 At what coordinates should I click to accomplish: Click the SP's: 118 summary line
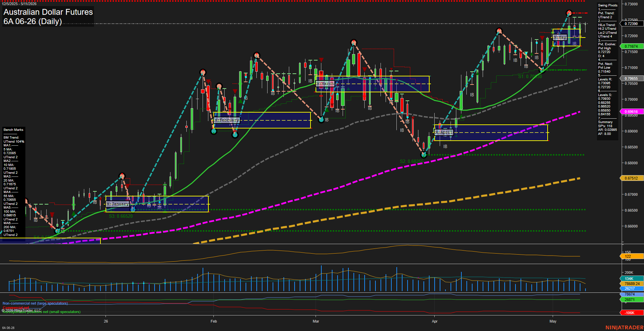(x=605, y=126)
